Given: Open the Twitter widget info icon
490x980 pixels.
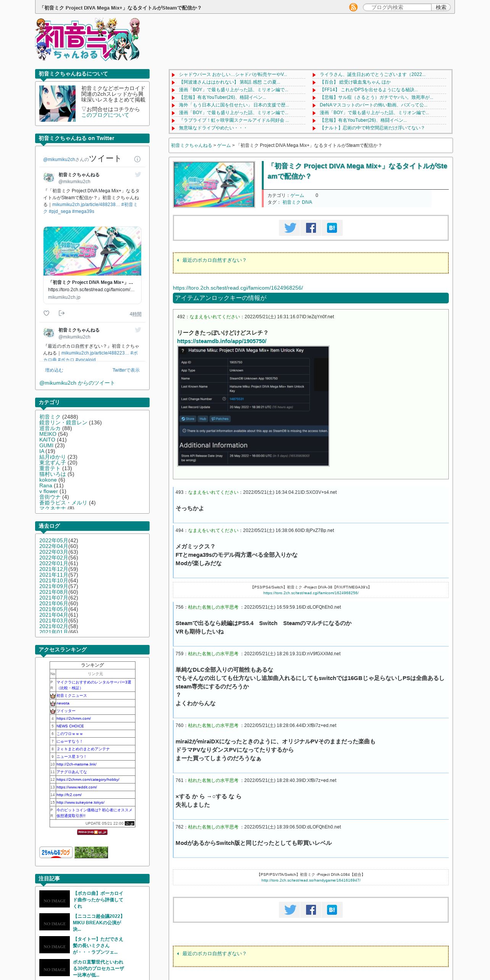Looking at the screenshot, I should click(x=137, y=159).
